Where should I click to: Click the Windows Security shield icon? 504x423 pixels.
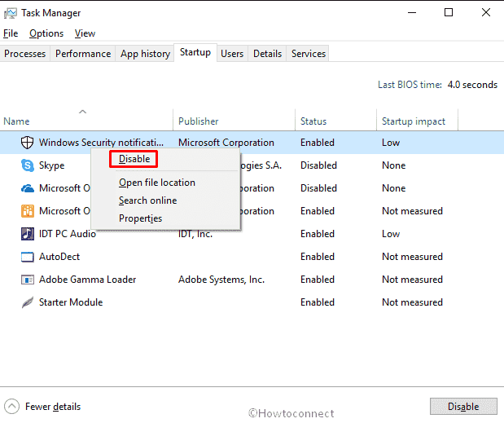click(28, 142)
